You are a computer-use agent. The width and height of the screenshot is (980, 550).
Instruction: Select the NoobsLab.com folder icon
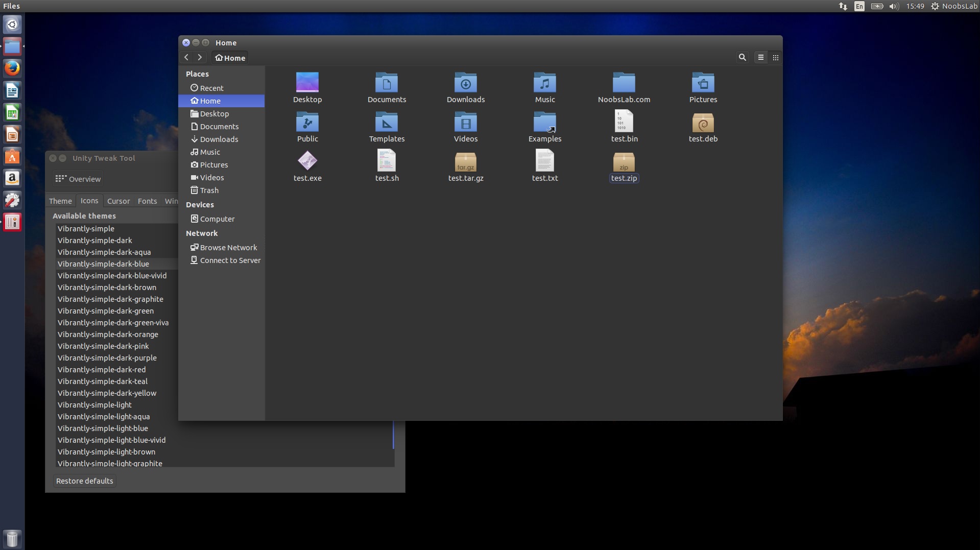pos(624,82)
